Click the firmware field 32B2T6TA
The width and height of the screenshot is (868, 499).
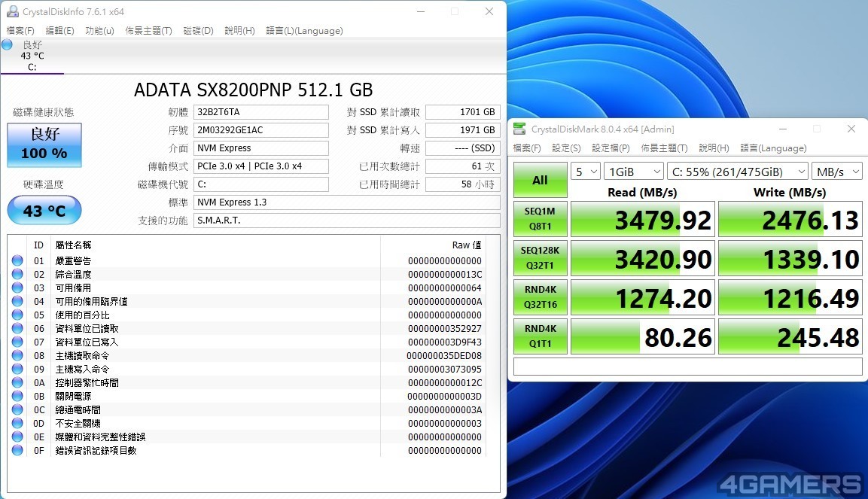tap(261, 111)
